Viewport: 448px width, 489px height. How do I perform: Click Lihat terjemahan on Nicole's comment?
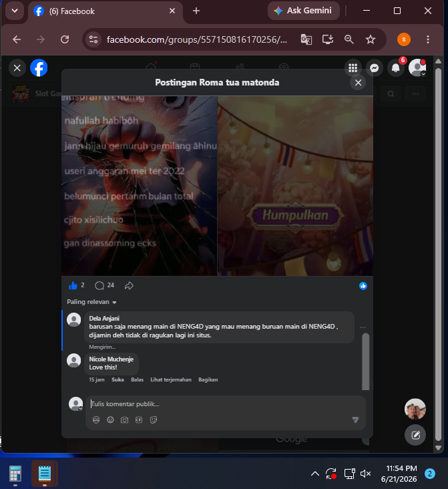pyautogui.click(x=171, y=379)
